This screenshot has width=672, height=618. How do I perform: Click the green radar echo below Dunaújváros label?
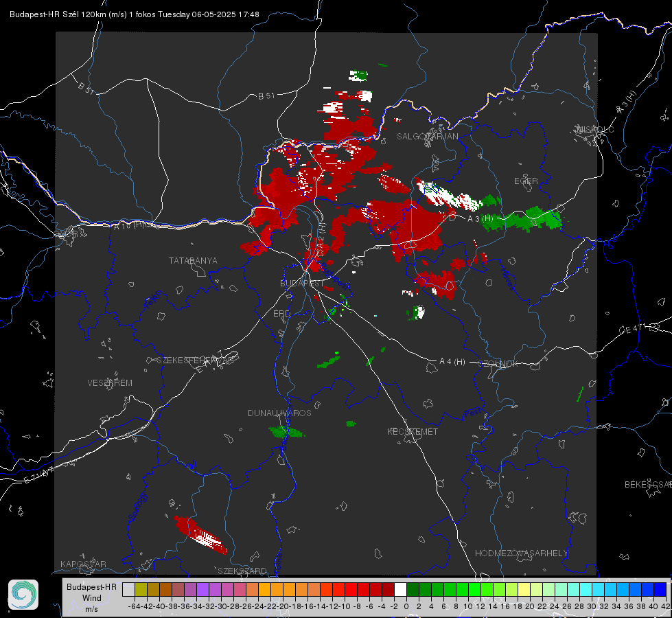pyautogui.click(x=286, y=431)
